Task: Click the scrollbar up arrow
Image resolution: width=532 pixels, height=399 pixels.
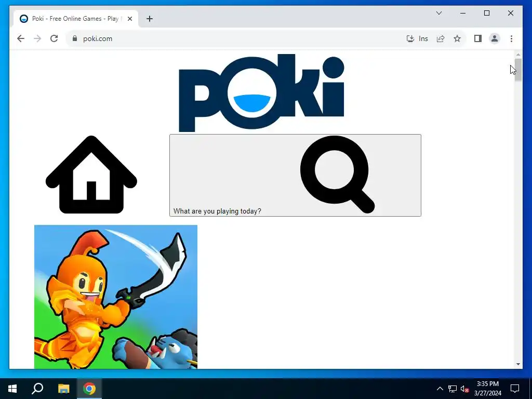Action: [x=518, y=54]
